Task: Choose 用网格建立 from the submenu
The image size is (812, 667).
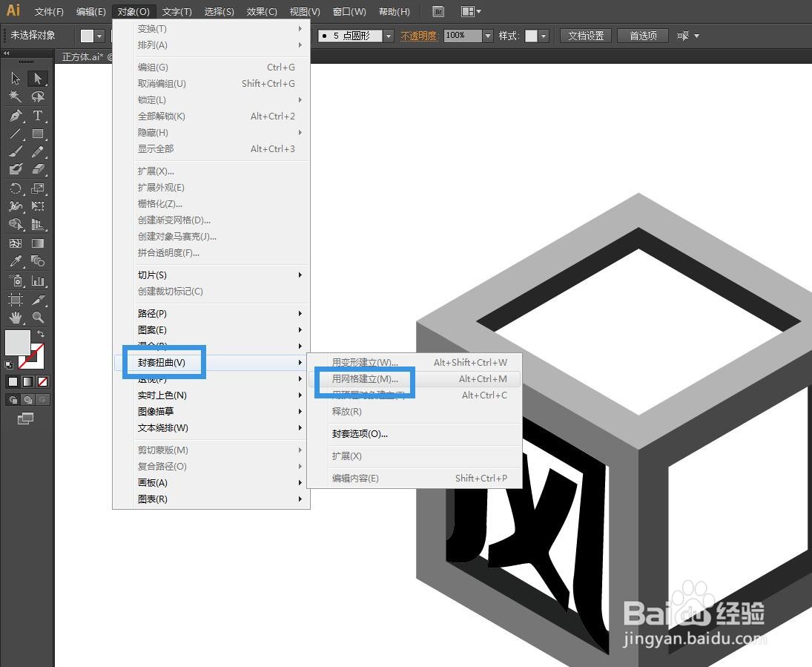Action: click(x=366, y=379)
